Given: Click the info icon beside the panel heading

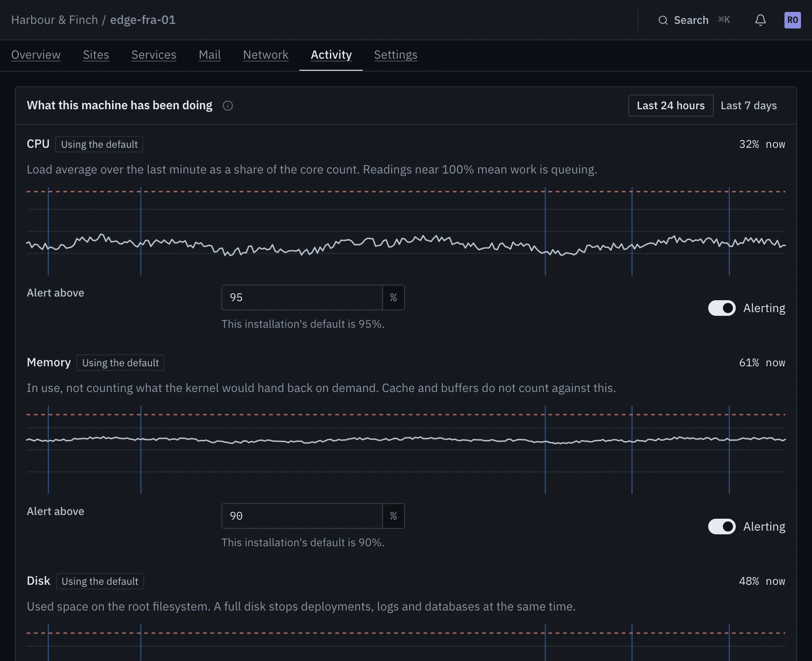Looking at the screenshot, I should point(228,106).
